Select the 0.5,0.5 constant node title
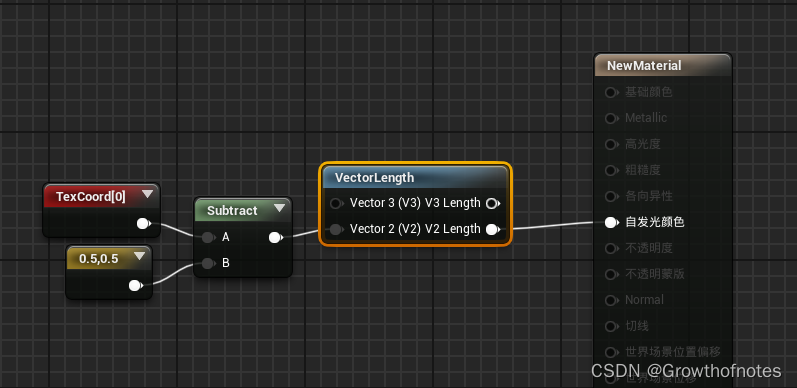 click(x=99, y=259)
